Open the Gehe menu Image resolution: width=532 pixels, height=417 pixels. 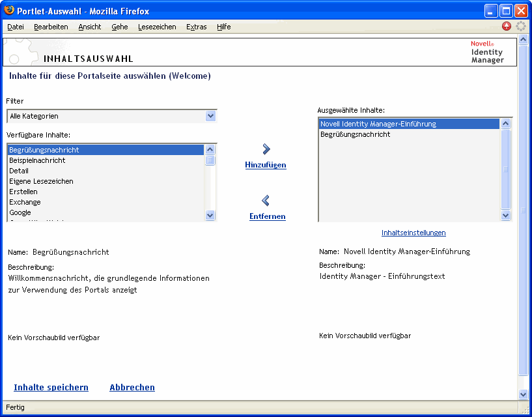pos(120,27)
